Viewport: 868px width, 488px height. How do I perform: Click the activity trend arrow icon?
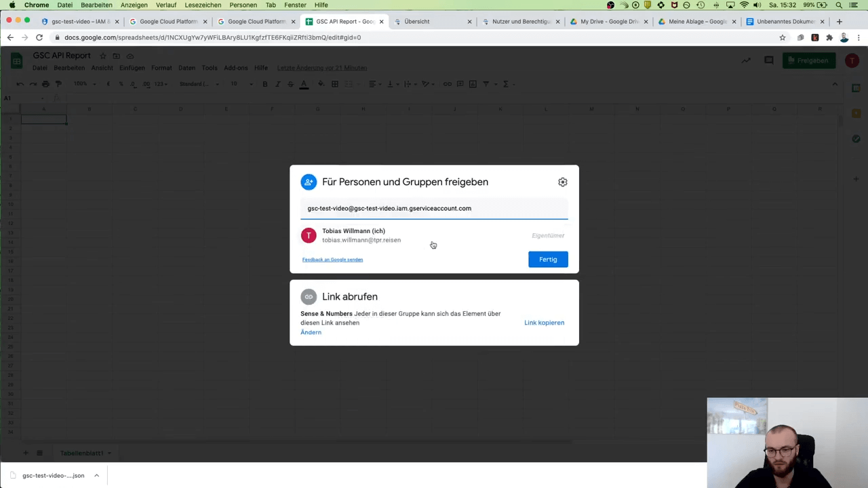746,60
